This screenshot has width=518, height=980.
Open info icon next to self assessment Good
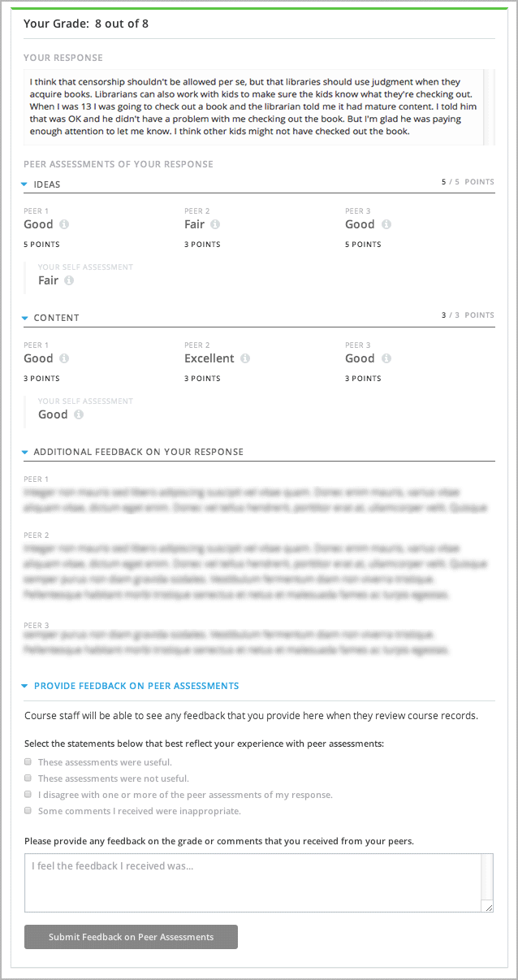click(79, 415)
